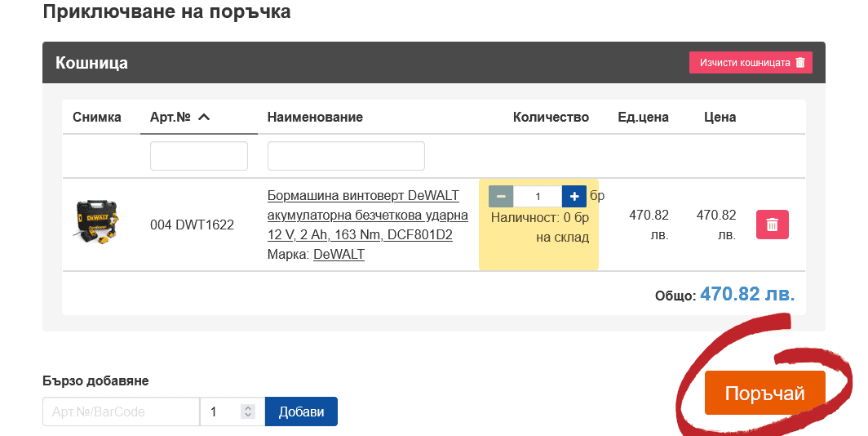Viewport: 868px width, 436px height.
Task: Select the Цена column header
Action: tap(720, 117)
